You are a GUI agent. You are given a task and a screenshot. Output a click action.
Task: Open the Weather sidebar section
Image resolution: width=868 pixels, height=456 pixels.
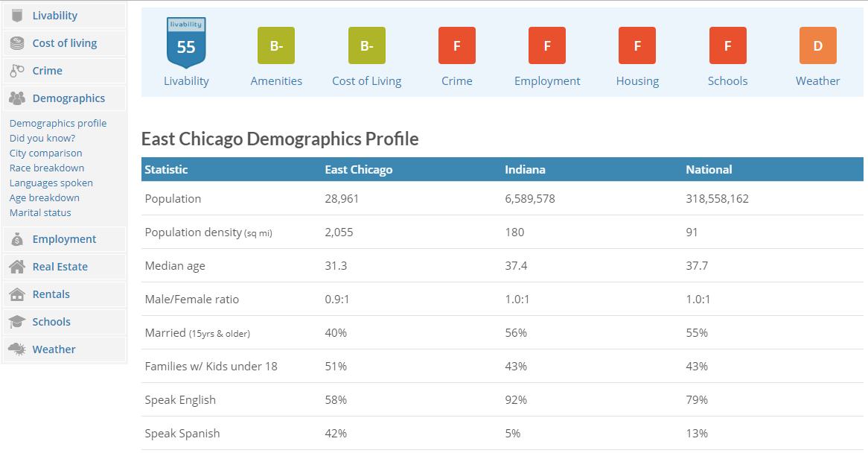tap(64, 349)
